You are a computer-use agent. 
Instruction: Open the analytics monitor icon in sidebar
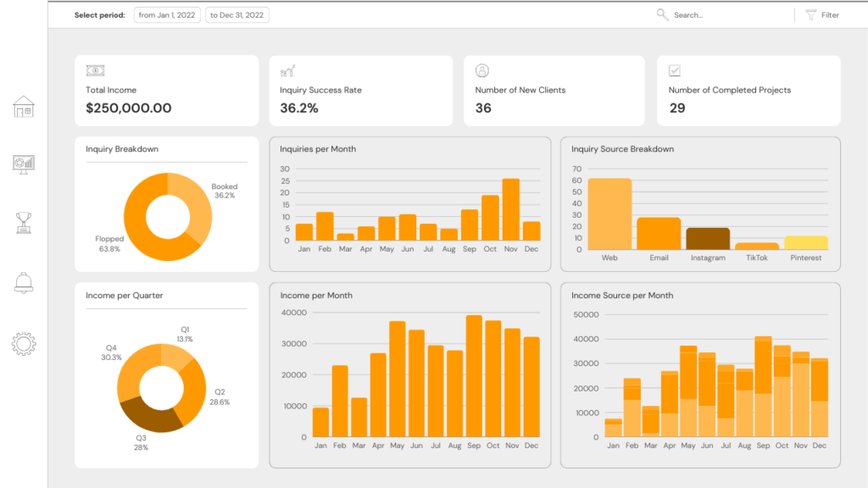(x=24, y=164)
